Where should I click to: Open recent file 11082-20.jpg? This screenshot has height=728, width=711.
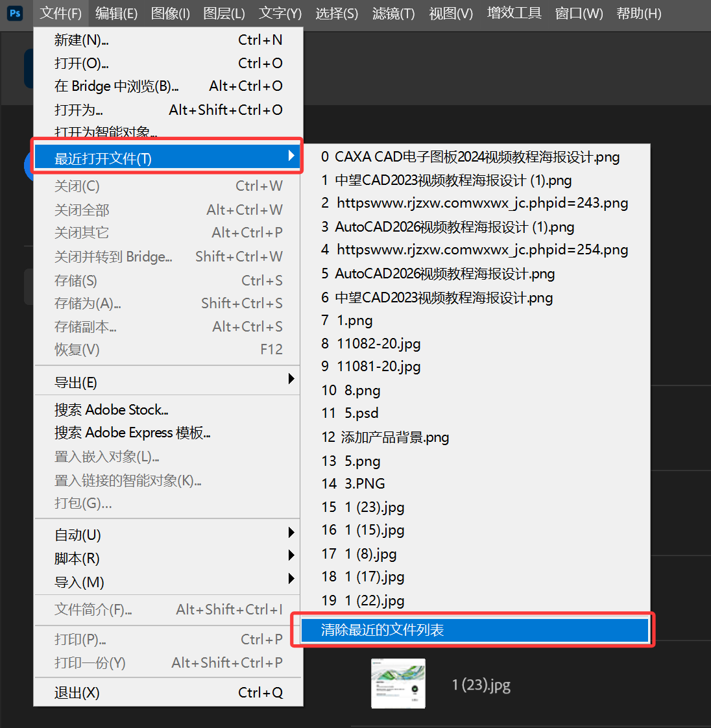476,344
